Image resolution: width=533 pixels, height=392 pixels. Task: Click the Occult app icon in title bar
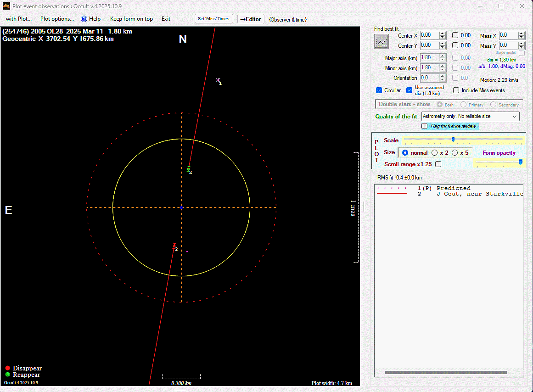(6, 6)
